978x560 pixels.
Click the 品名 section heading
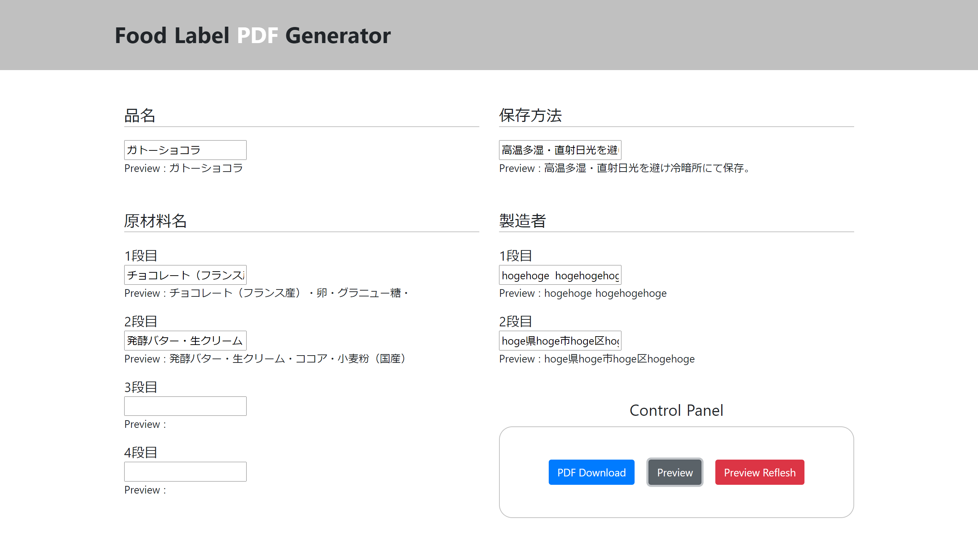click(140, 115)
